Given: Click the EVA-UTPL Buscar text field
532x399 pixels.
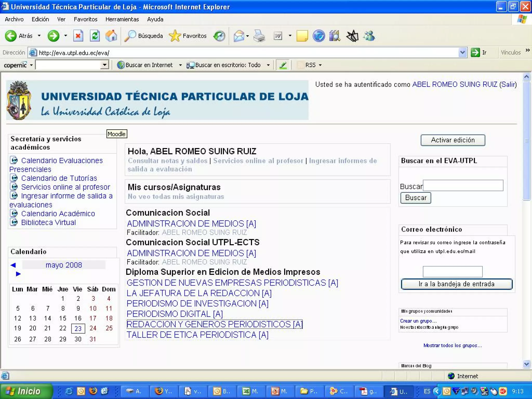Looking at the screenshot, I should click(x=463, y=185).
